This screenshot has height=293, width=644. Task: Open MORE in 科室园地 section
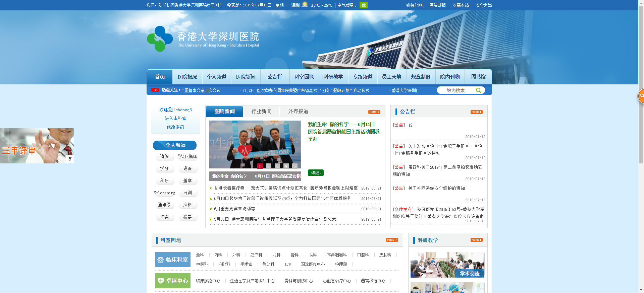pyautogui.click(x=392, y=240)
